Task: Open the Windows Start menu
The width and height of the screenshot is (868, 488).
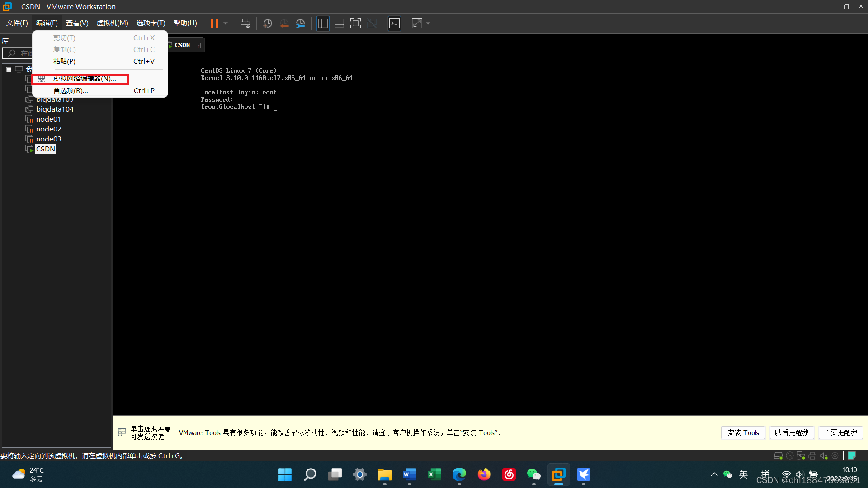Action: pyautogui.click(x=285, y=474)
